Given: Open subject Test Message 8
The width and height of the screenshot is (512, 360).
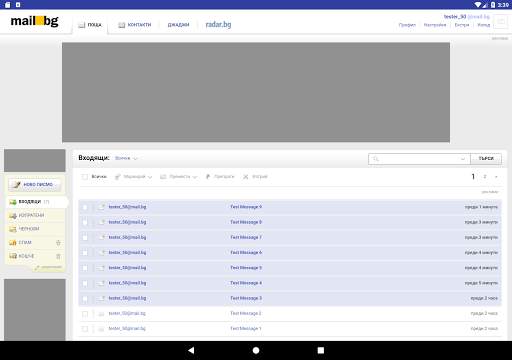Looking at the screenshot, I should 246,222.
